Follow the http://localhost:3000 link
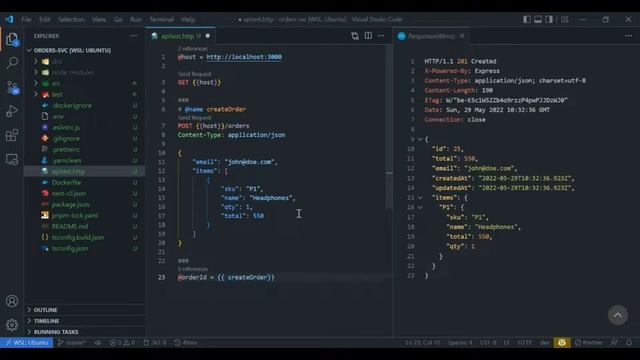 [x=244, y=57]
